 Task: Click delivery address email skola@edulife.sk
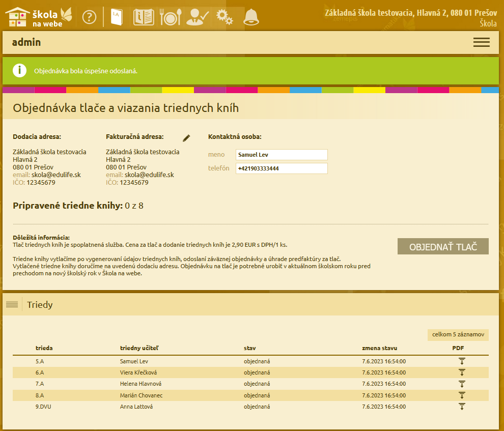point(56,175)
